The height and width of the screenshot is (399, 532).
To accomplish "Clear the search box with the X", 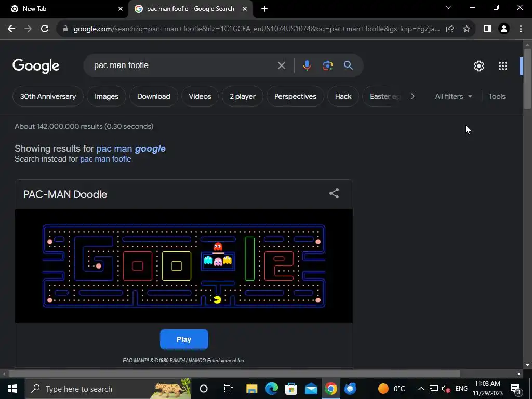I will [281, 65].
